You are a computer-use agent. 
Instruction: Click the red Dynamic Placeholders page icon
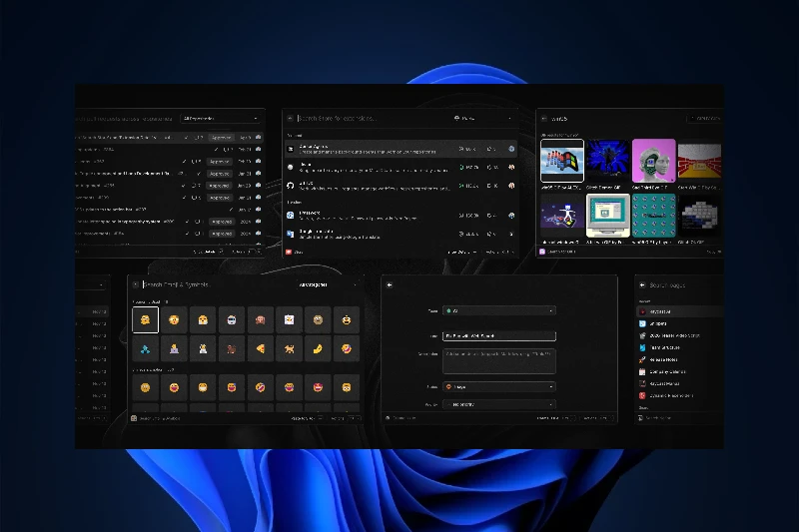642,395
